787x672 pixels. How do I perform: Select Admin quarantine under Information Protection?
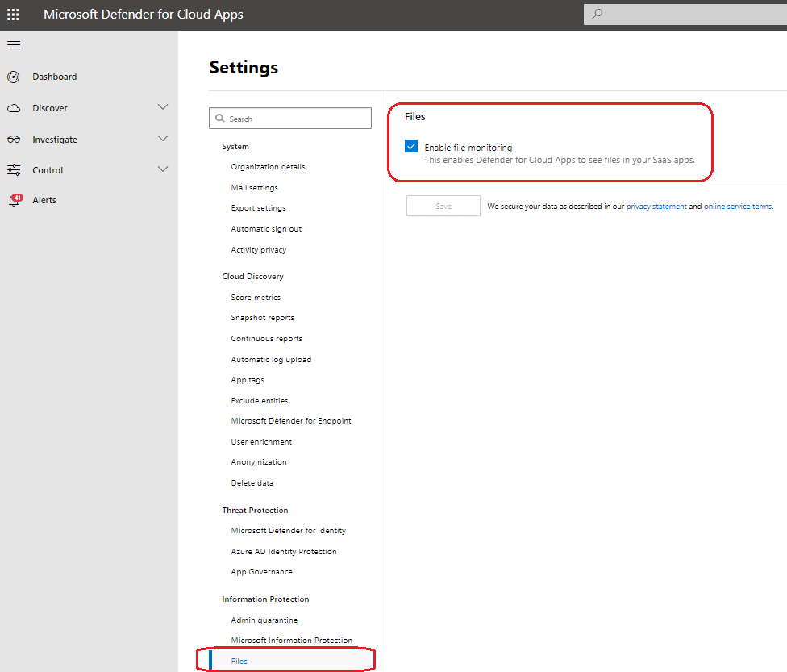(x=264, y=620)
